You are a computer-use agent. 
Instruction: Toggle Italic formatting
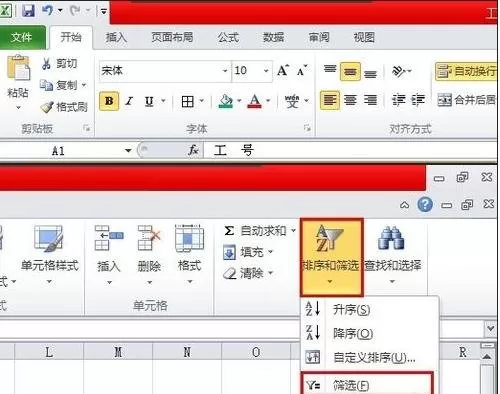click(x=129, y=101)
